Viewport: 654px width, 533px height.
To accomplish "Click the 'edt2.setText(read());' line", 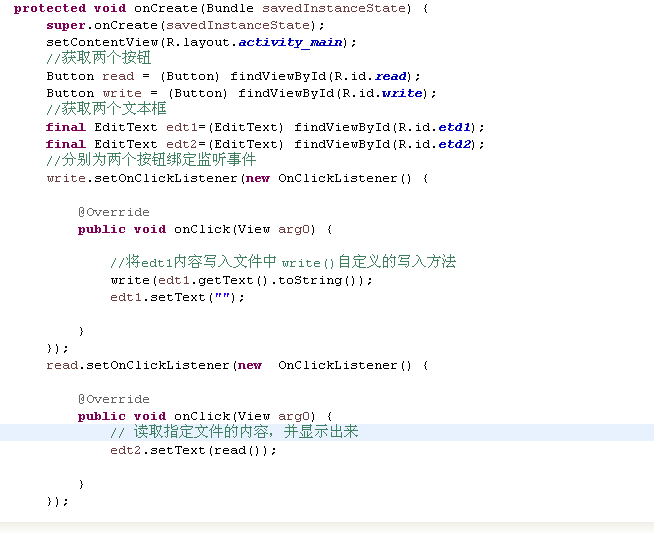I will click(x=193, y=450).
